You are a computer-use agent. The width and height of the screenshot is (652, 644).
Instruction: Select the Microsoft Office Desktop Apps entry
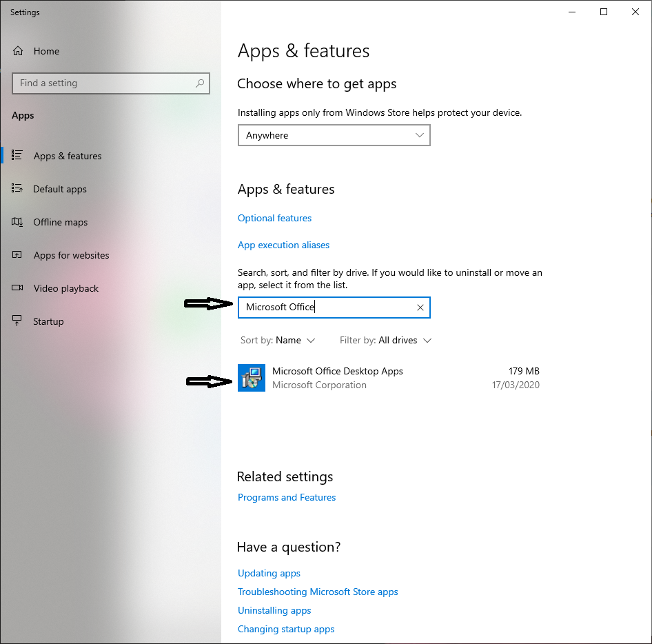pyautogui.click(x=389, y=378)
